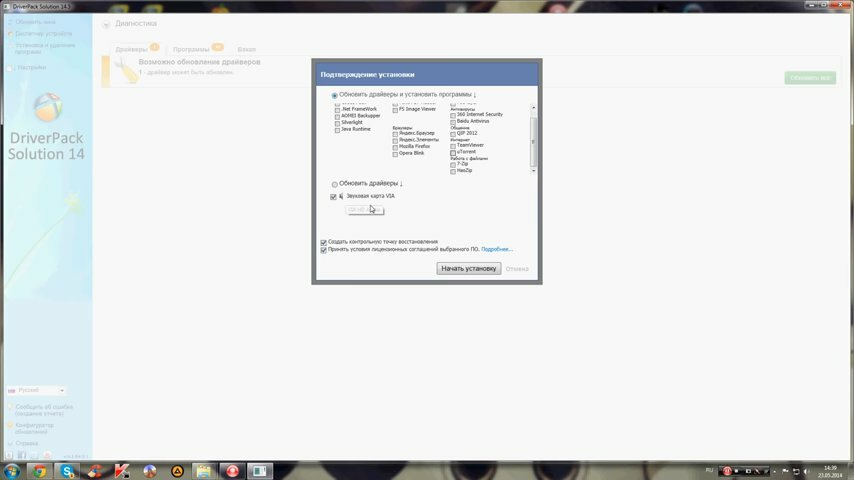Tick the 360 Internet Security checkbox
Image resolution: width=854 pixels, height=480 pixels.
[x=453, y=116]
